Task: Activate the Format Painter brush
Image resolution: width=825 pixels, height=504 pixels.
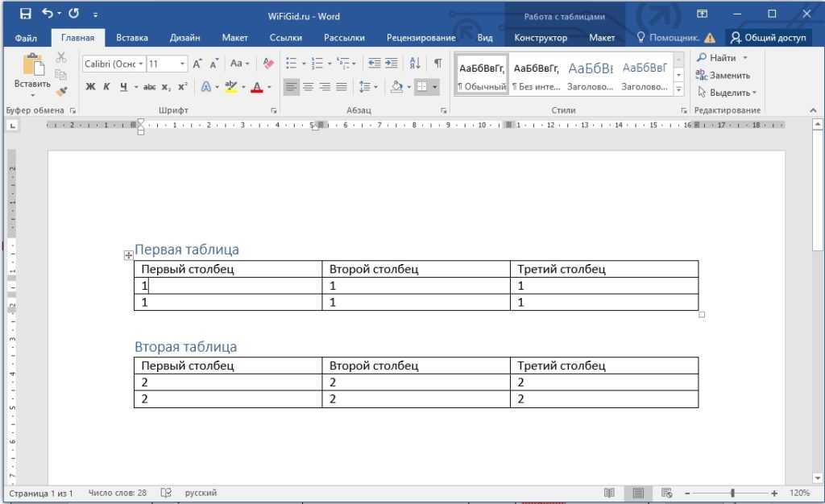Action: (x=61, y=91)
